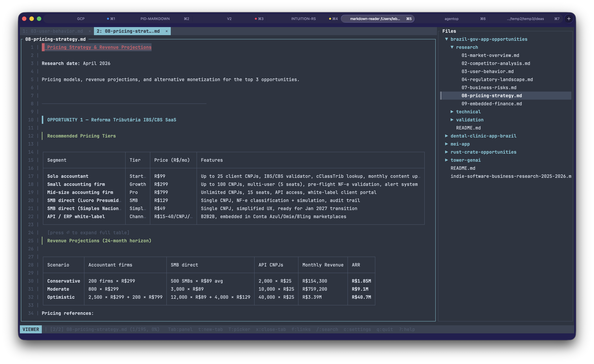The image size is (594, 364).
Task: Click the press-to-expand full table link
Action: pos(88,233)
